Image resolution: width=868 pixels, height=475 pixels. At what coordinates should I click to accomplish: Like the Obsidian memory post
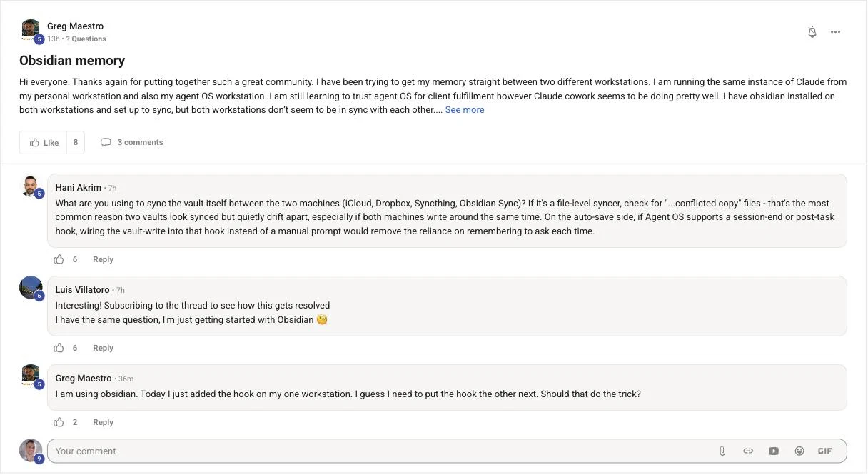[x=44, y=143]
